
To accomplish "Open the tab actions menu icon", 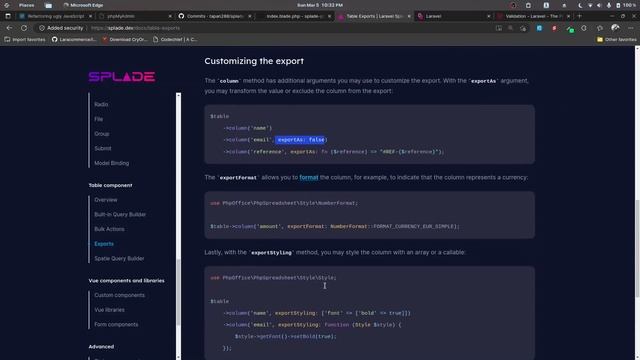I will (x=8, y=16).
